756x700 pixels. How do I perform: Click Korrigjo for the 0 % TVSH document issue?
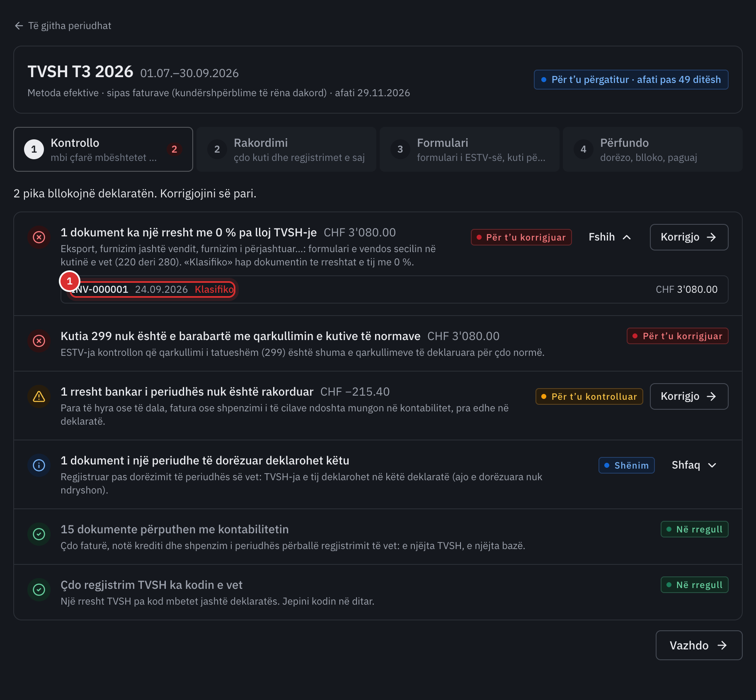(689, 237)
